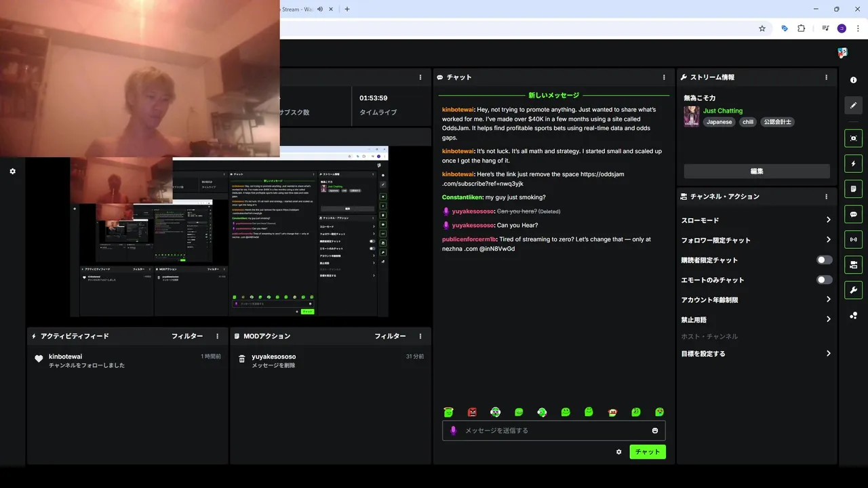The width and height of the screenshot is (868, 488).
Task: Expand the set goal option (目標を設定する)
Action: pos(756,354)
